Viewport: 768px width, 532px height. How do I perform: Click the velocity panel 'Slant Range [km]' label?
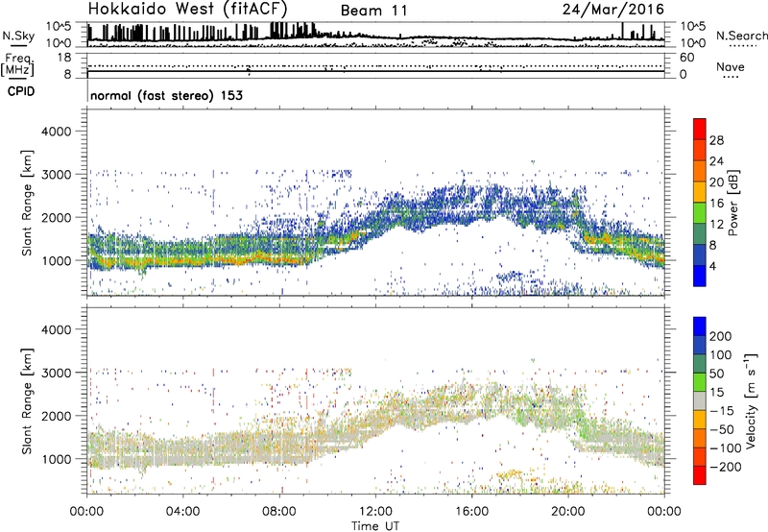coord(28,401)
